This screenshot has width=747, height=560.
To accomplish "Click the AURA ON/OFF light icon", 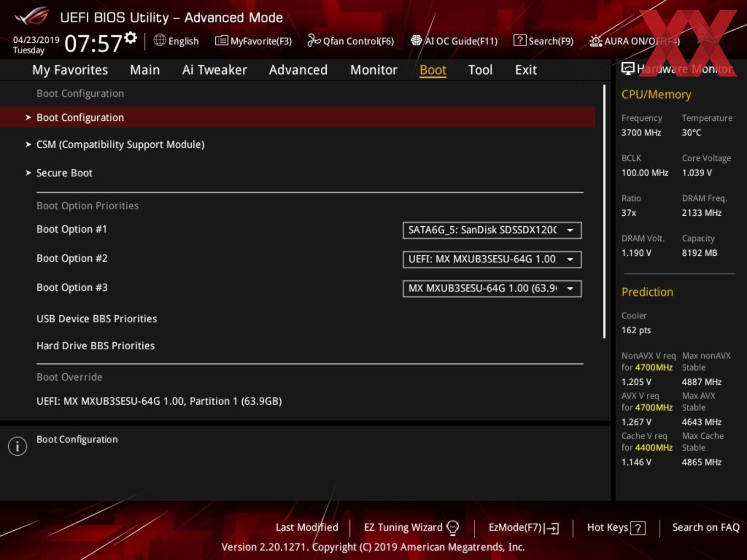I will tap(596, 41).
